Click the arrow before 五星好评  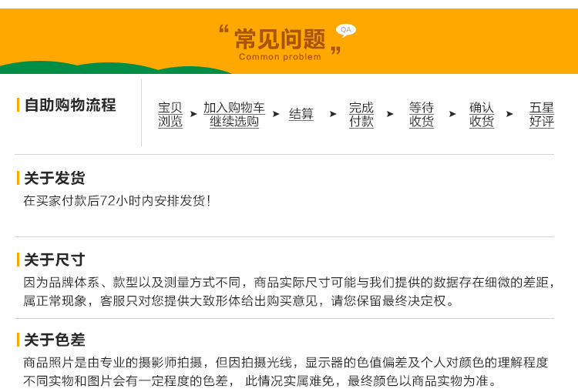[509, 114]
